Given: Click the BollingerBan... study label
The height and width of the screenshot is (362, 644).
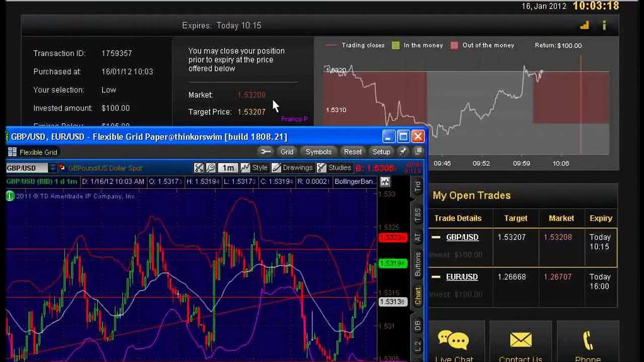Looking at the screenshot, I should 355,182.
